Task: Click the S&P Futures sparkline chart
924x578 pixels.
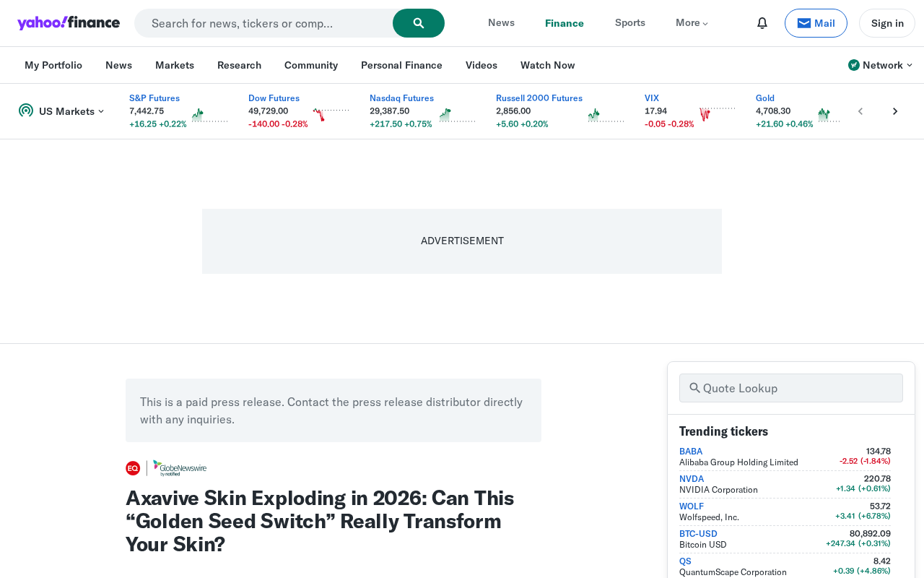Action: (x=209, y=115)
